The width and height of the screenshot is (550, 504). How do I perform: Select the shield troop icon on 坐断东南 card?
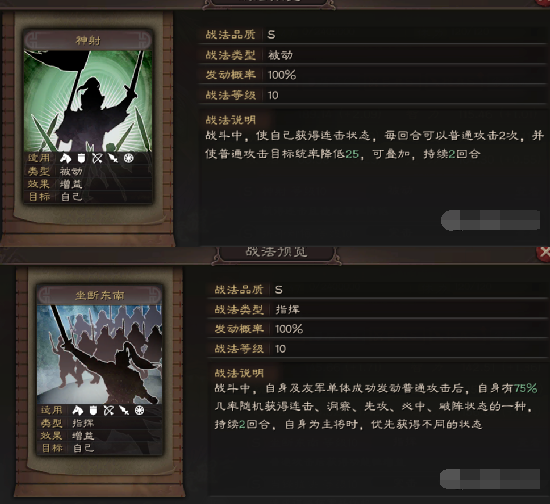[x=93, y=410]
